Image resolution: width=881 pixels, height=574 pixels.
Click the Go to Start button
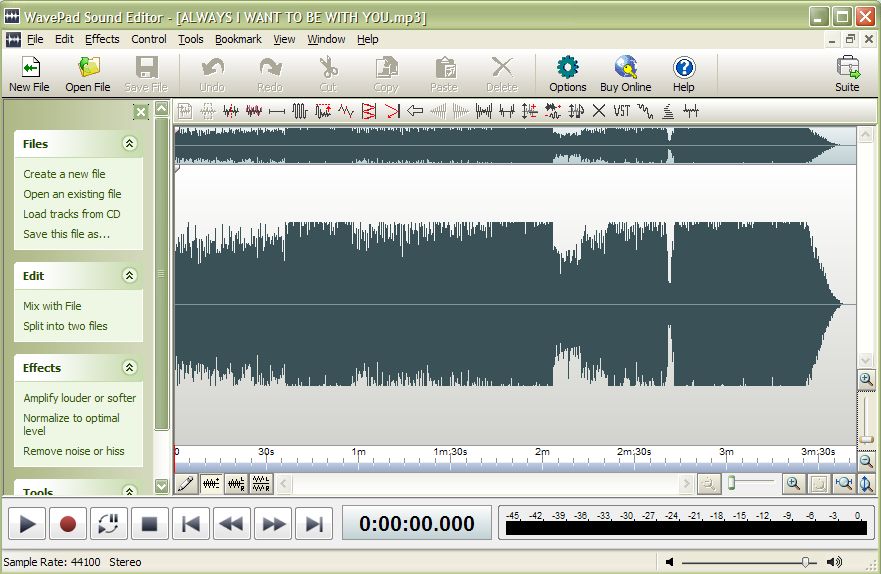191,524
